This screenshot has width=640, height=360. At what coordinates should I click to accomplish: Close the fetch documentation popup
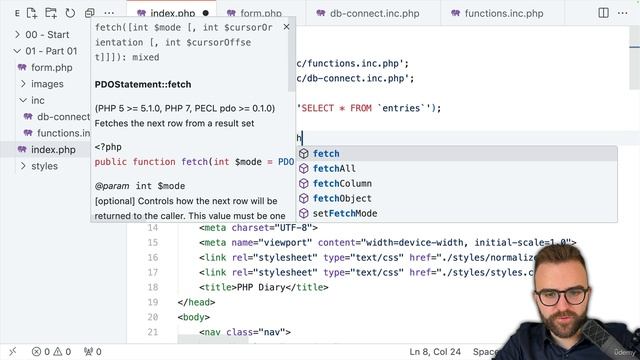287,27
